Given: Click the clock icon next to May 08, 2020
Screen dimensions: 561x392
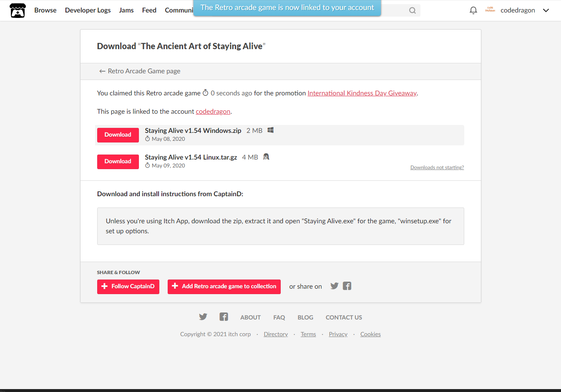Looking at the screenshot, I should coord(147,139).
